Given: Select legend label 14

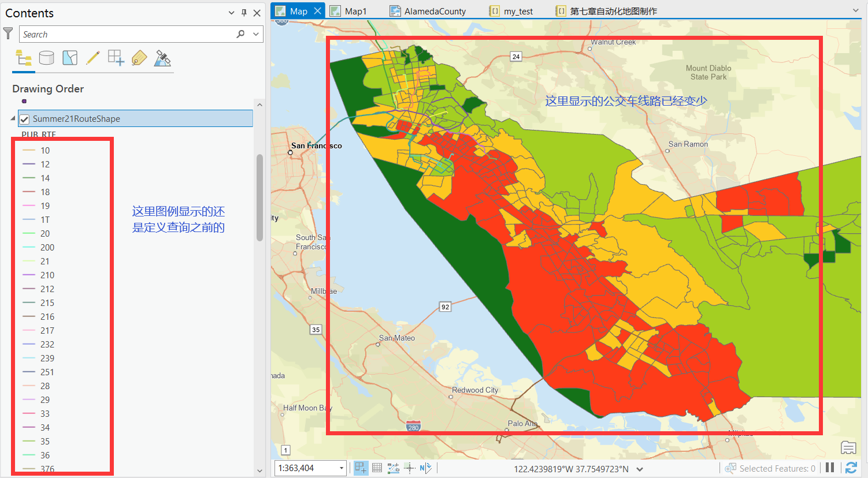Looking at the screenshot, I should click(x=45, y=178).
